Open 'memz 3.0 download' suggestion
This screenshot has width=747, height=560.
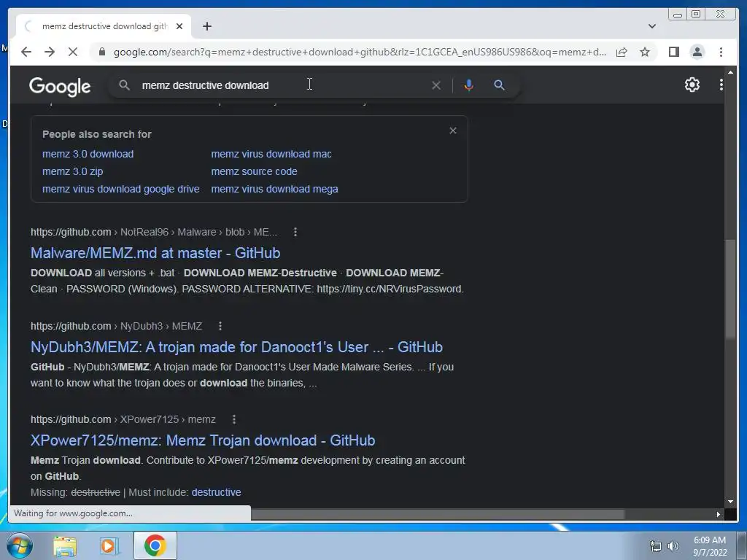pos(88,154)
